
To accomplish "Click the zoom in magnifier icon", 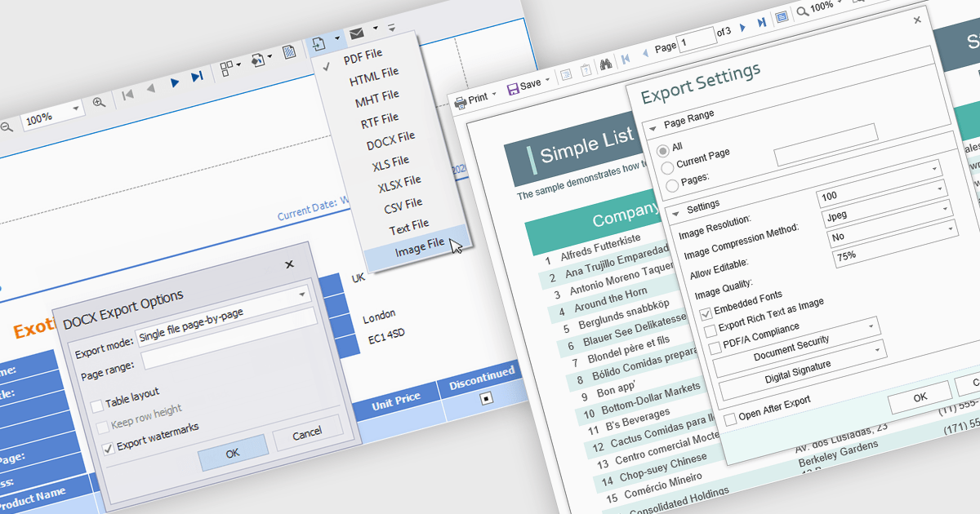I will coord(99,103).
